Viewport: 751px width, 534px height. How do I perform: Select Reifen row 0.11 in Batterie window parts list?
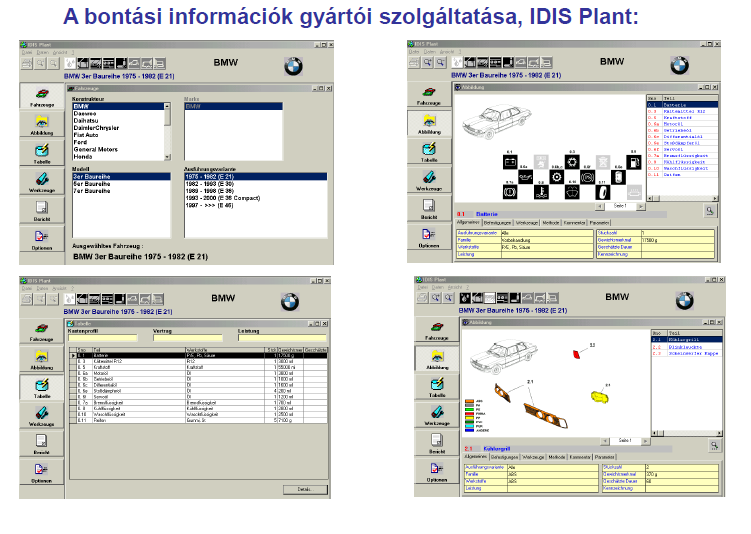[683, 175]
